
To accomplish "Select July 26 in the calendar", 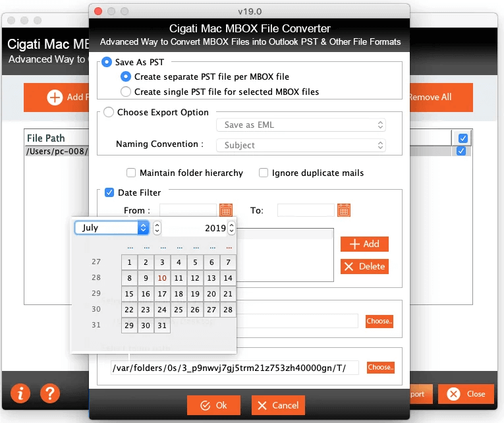I will [195, 310].
